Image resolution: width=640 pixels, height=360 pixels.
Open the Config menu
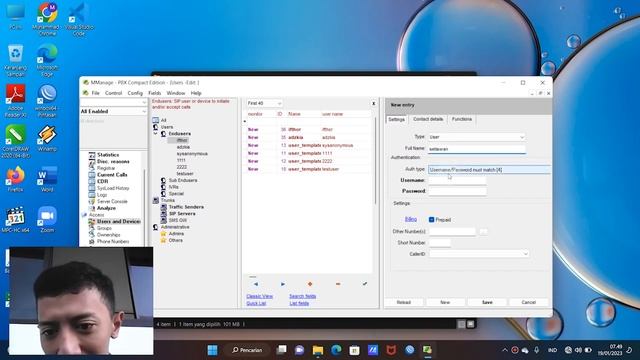tap(135, 93)
